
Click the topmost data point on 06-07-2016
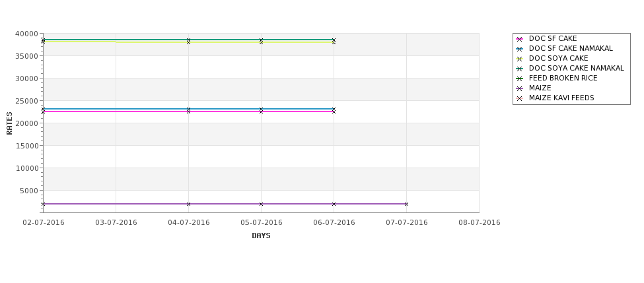click(334, 40)
